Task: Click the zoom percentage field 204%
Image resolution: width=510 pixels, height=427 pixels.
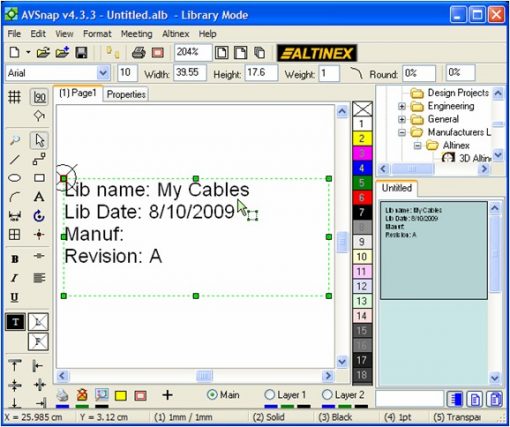Action: click(193, 53)
